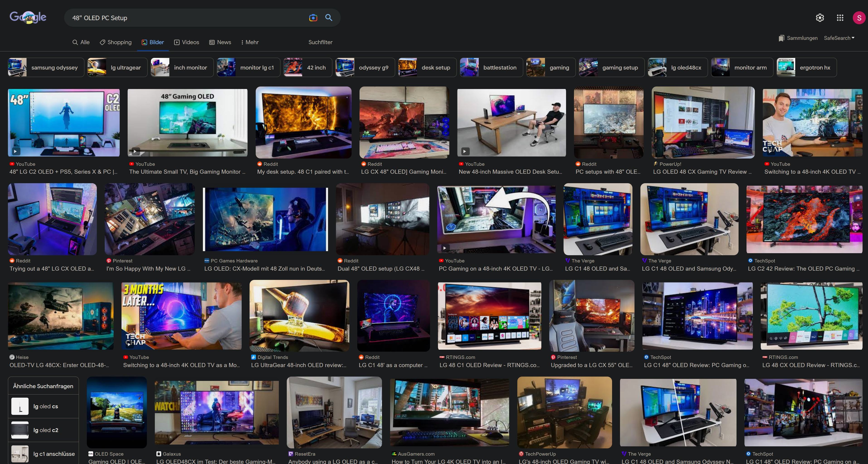Open 'New 48-inch Massive OLED Desk Setup' image
The height and width of the screenshot is (464, 868).
511,123
